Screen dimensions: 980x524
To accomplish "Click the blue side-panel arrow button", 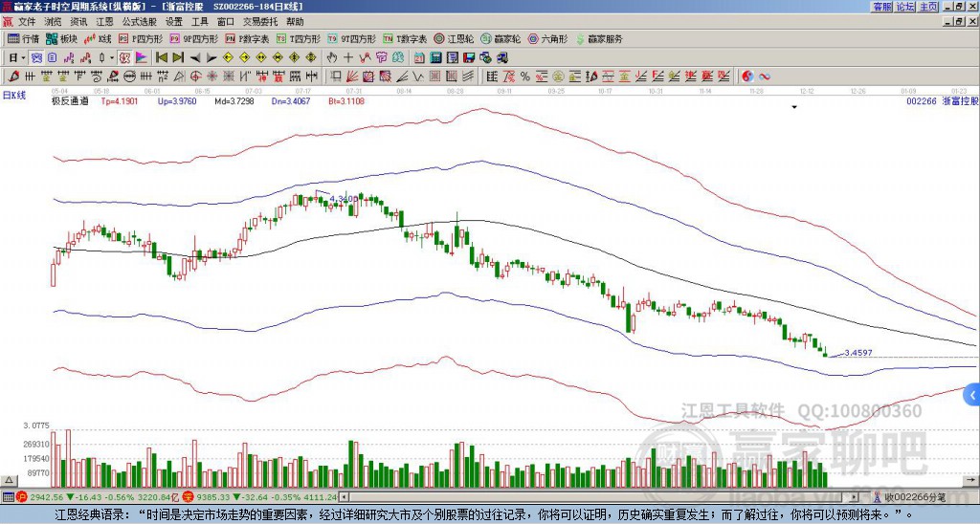I will pyautogui.click(x=972, y=395).
